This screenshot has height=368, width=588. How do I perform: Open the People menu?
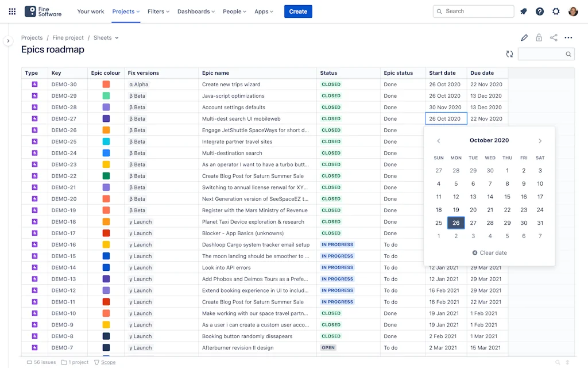[234, 11]
